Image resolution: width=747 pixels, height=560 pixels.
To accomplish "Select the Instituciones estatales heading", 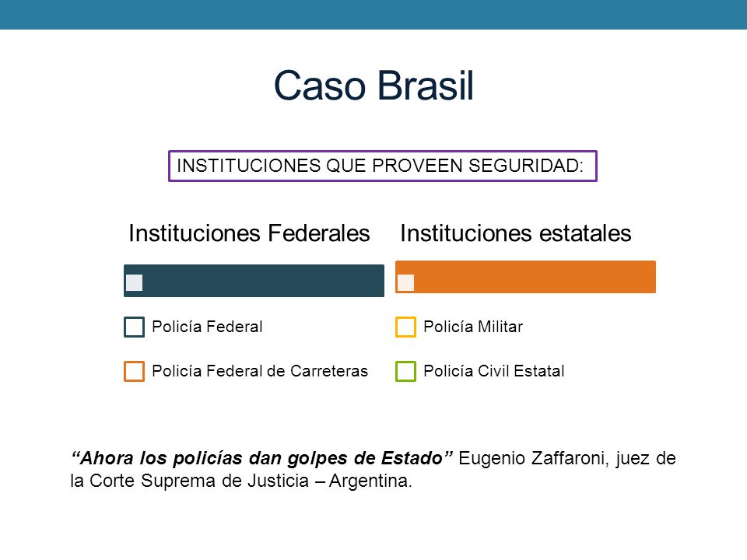I will pyautogui.click(x=515, y=233).
